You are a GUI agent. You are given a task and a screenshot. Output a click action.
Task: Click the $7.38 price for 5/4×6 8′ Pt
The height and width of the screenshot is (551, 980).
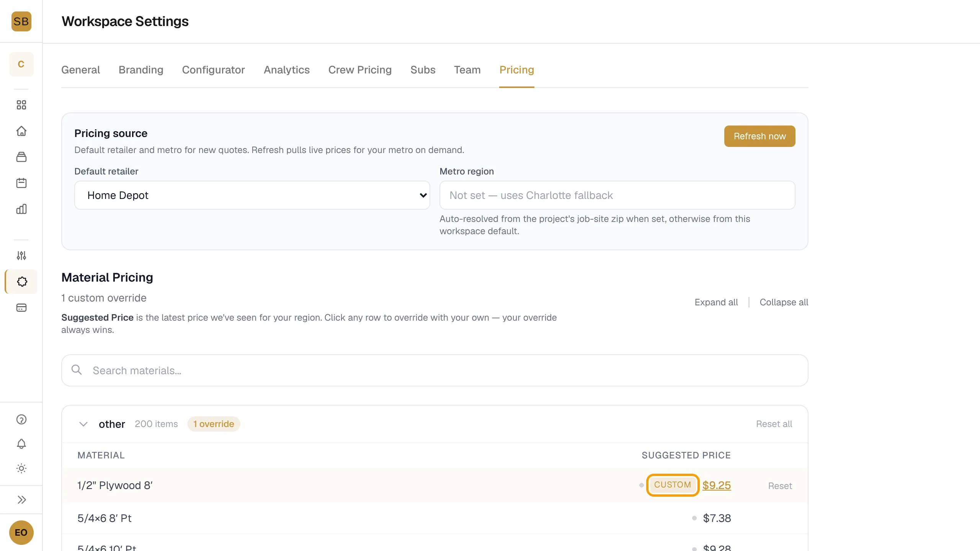(x=717, y=518)
